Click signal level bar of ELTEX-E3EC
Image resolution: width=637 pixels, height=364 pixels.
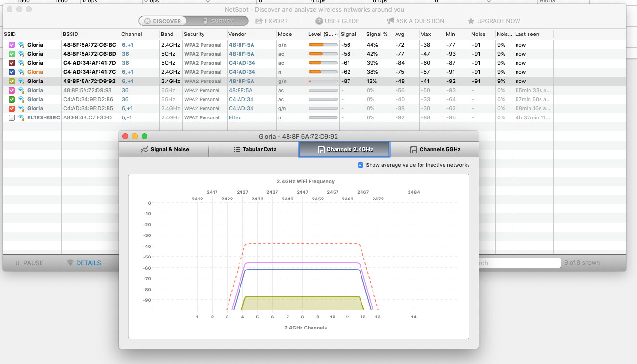[322, 117]
